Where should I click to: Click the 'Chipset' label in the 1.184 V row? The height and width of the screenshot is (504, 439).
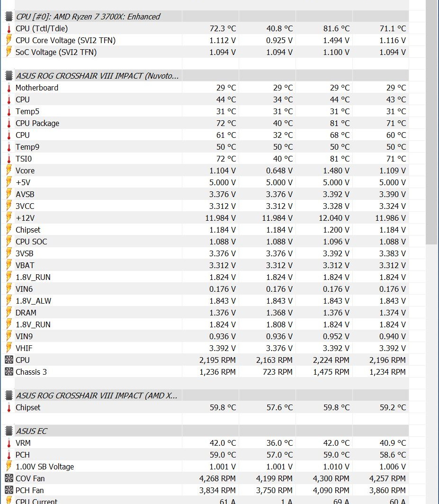tap(28, 230)
